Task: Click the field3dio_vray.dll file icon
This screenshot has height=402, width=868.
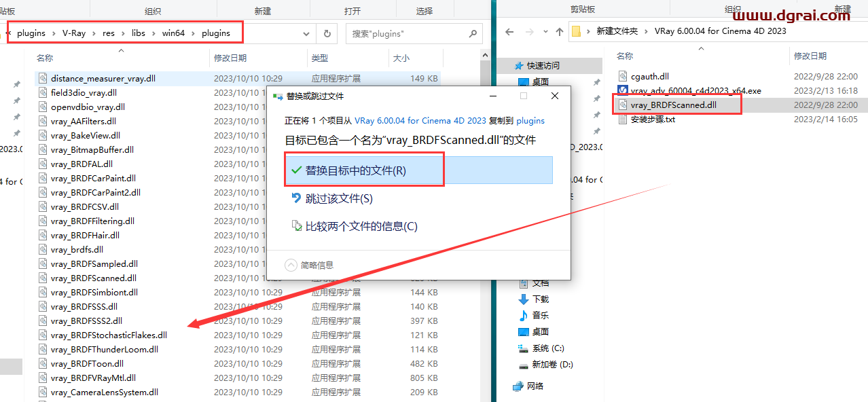Action: tap(43, 92)
